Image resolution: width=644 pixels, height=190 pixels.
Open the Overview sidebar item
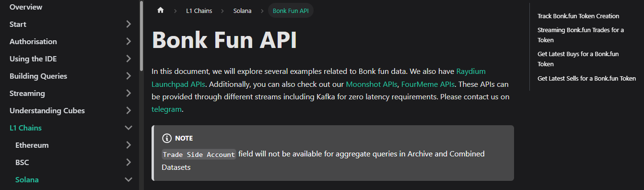coord(26,7)
